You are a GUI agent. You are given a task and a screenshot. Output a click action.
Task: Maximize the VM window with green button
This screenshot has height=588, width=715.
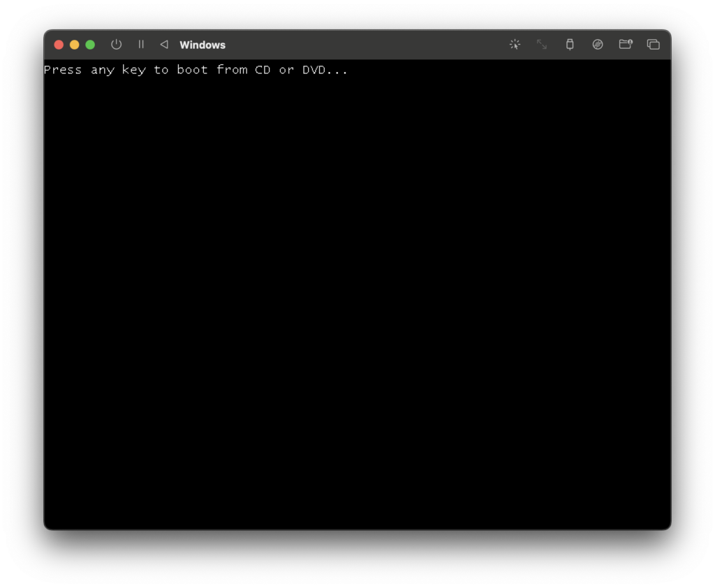click(x=90, y=45)
